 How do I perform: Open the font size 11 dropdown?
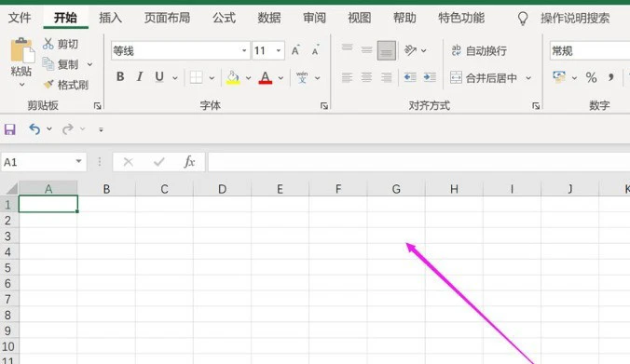pyautogui.click(x=278, y=50)
